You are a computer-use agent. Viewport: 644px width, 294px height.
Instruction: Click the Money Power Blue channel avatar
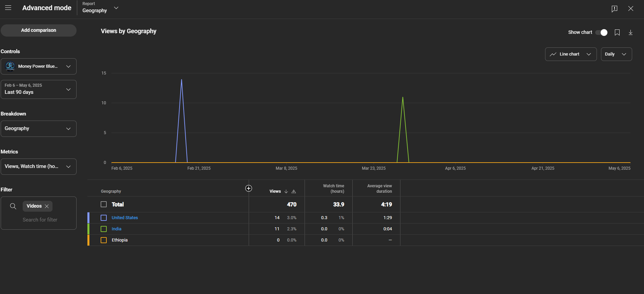pyautogui.click(x=10, y=66)
